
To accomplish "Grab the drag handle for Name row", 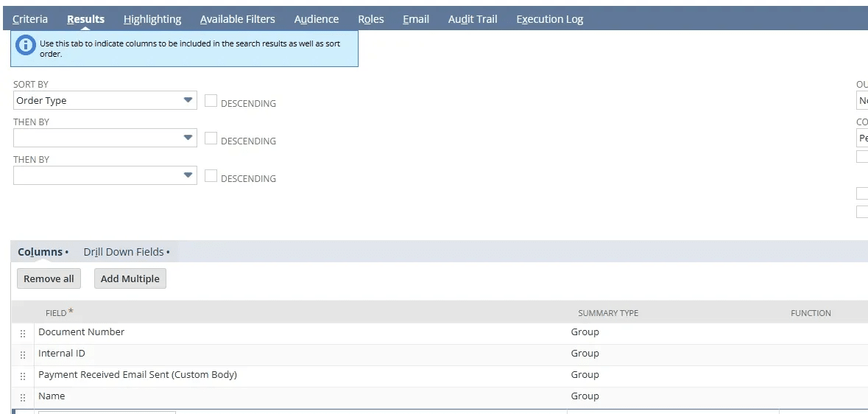I will tap(23, 398).
